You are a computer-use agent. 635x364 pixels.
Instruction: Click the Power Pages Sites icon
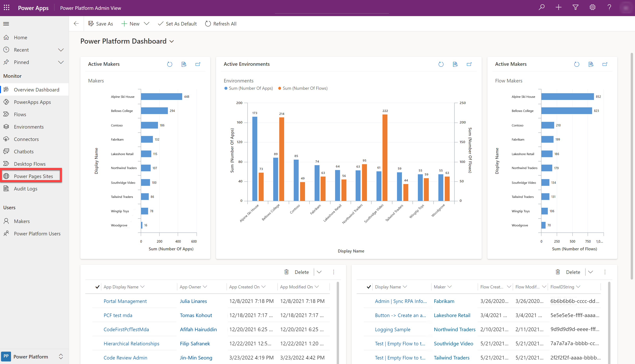pyautogui.click(x=6, y=176)
